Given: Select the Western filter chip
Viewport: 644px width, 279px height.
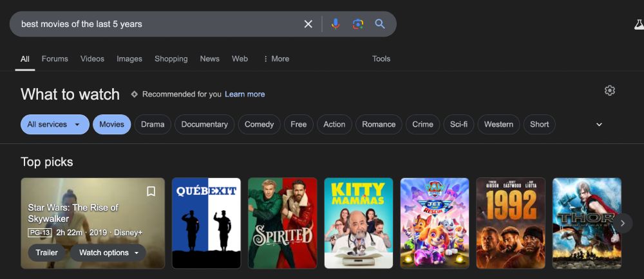Looking at the screenshot, I should (x=498, y=125).
